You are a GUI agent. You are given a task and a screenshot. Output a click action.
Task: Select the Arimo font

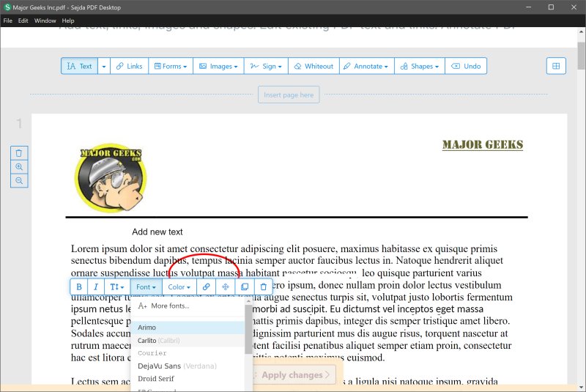(x=188, y=328)
